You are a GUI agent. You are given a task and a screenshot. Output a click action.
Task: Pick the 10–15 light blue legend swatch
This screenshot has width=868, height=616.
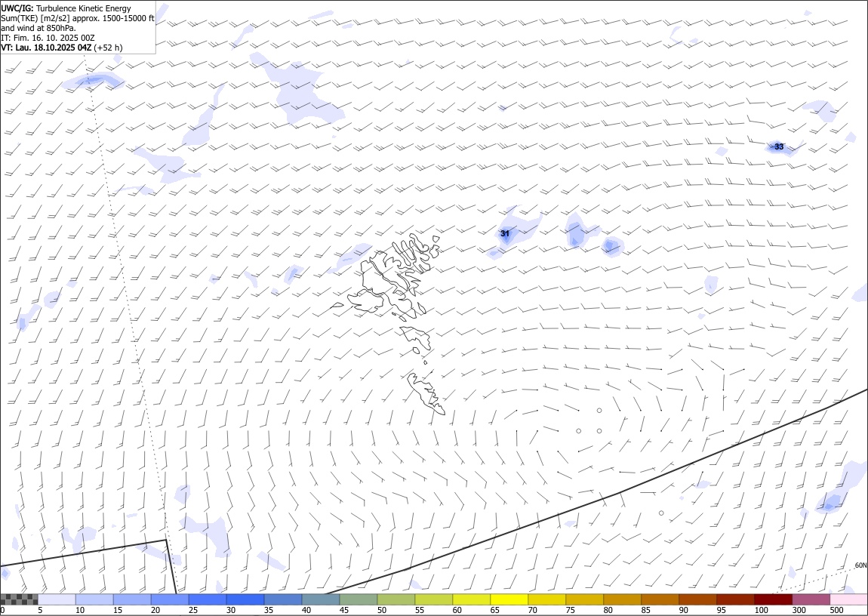coord(94,599)
